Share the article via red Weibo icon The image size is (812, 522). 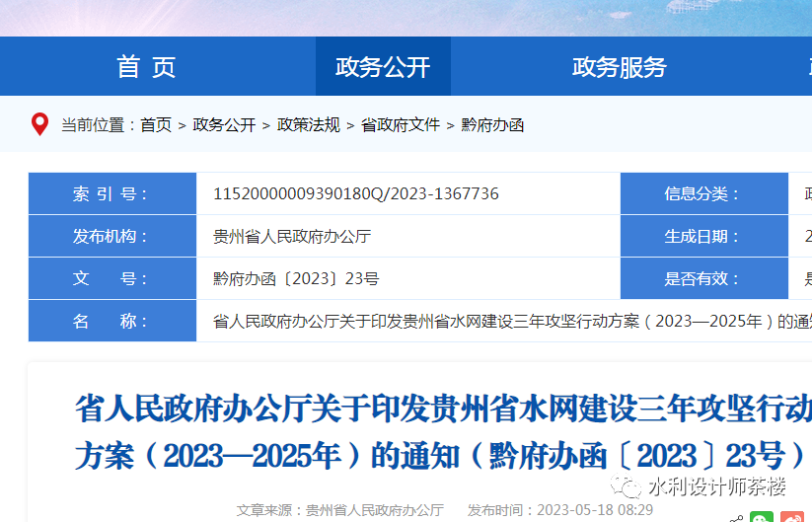(792, 517)
